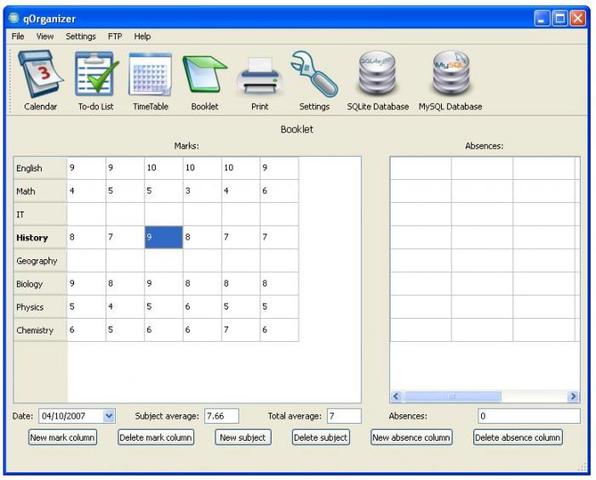Click the Absences count input field

[529, 416]
